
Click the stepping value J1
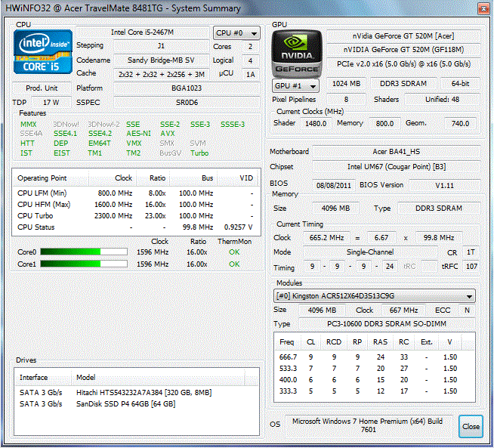tap(161, 46)
